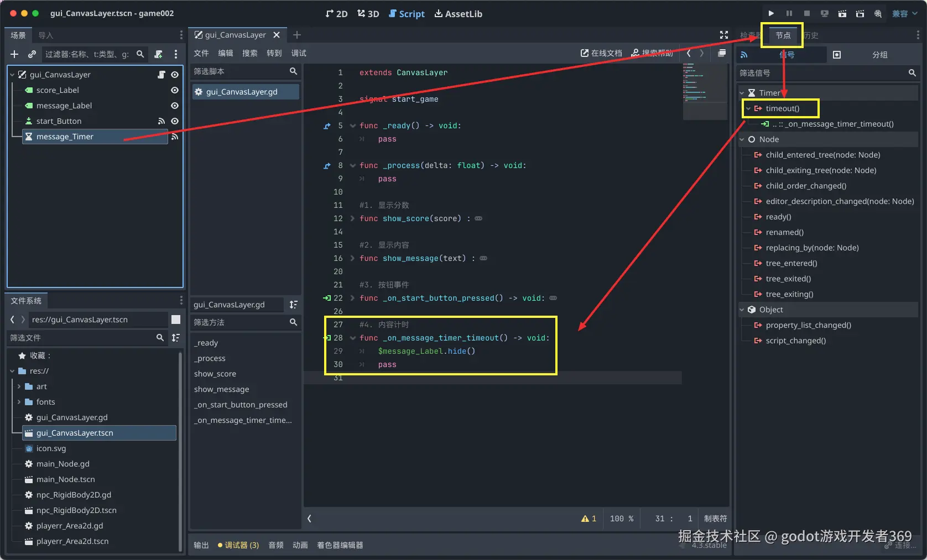Collapse the res:// folder
Image resolution: width=927 pixels, height=560 pixels.
12,371
